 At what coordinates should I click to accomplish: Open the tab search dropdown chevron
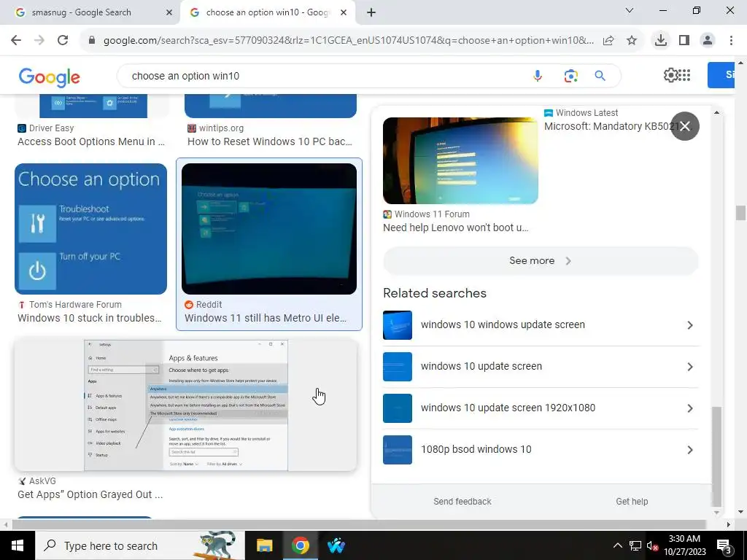(630, 10)
